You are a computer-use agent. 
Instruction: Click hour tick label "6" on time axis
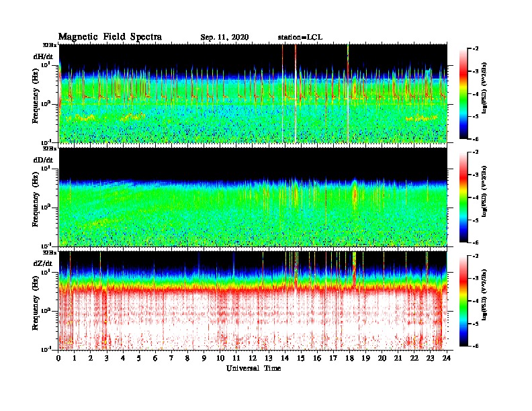(x=155, y=358)
